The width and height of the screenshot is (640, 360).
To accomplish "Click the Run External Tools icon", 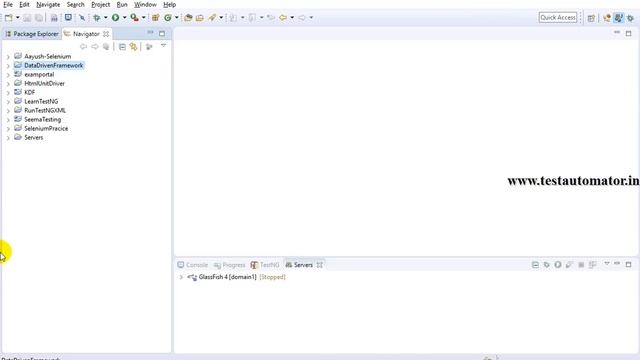I will click(134, 18).
